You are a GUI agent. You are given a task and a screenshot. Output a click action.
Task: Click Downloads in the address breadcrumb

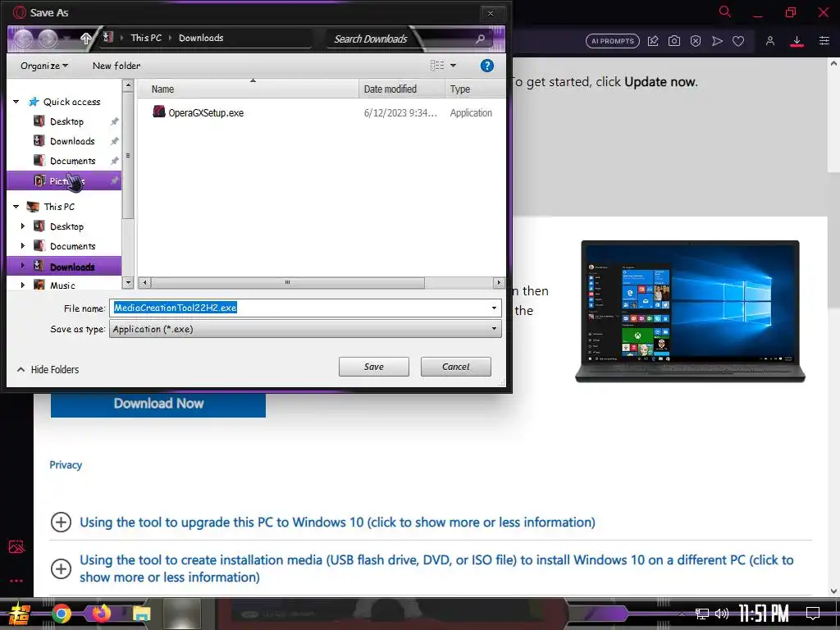(201, 38)
